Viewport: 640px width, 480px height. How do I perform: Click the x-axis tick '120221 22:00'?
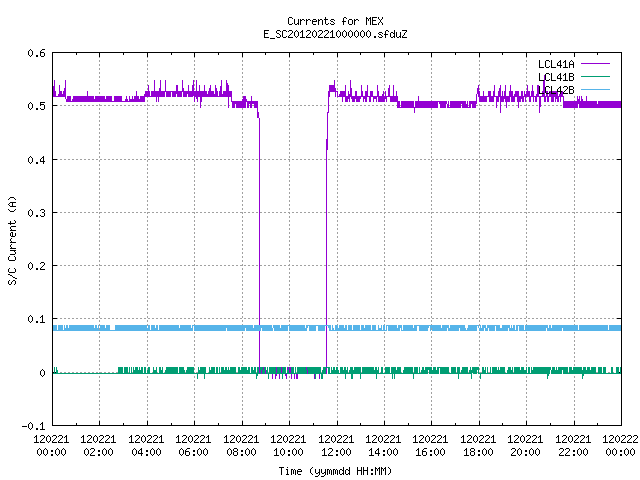(573, 445)
